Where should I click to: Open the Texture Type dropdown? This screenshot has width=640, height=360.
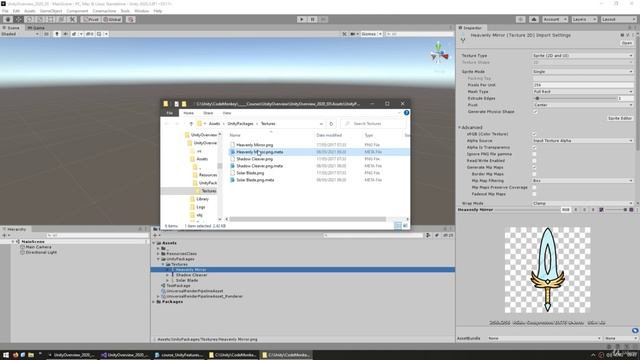coord(582,56)
